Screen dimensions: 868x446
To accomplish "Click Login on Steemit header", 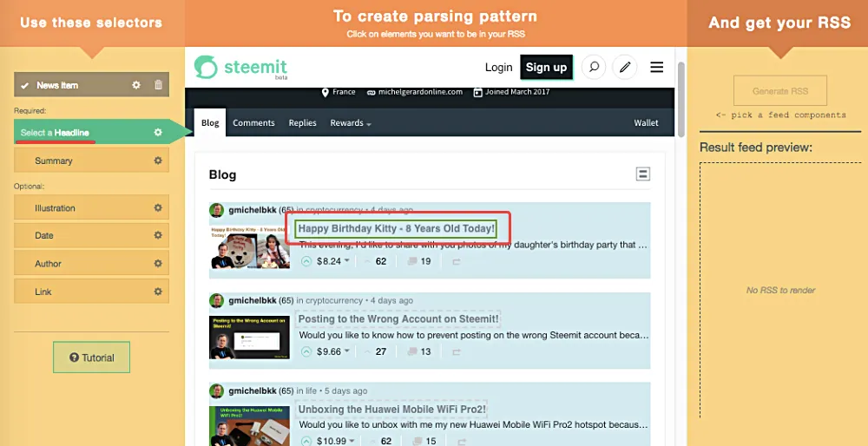I will [498, 68].
